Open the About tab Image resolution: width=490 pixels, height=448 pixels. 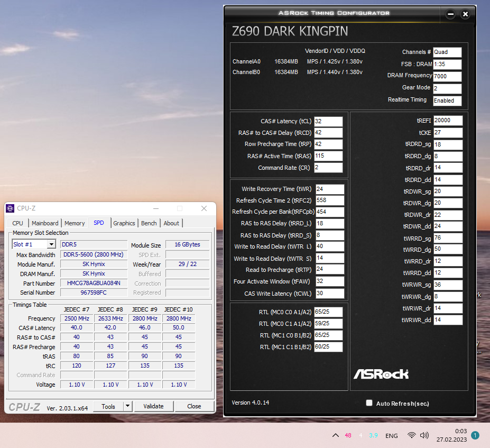pyautogui.click(x=171, y=223)
